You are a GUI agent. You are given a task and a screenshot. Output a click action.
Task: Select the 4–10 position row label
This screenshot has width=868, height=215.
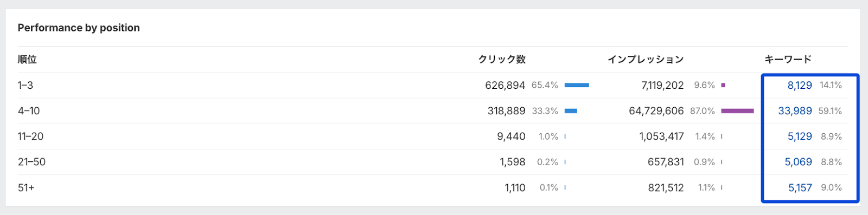click(29, 111)
